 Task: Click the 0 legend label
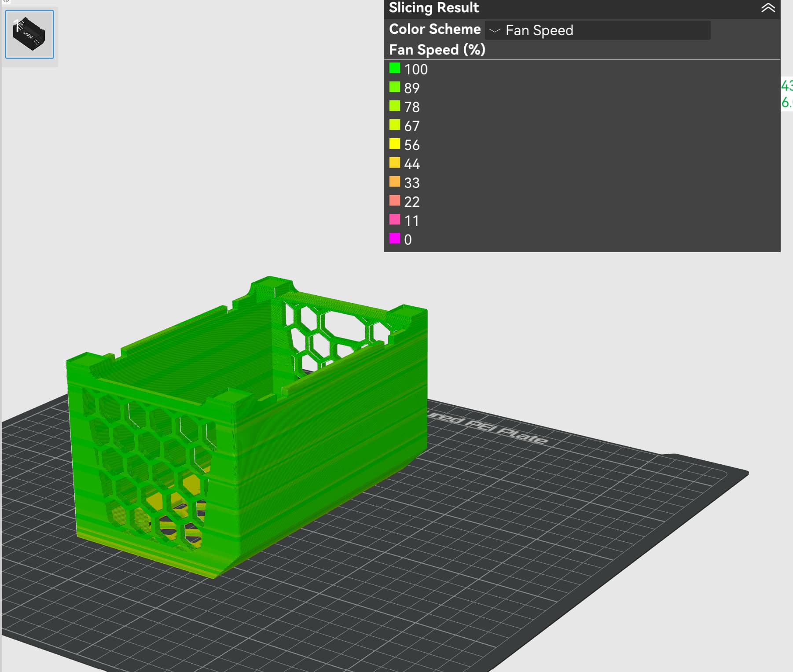coord(408,240)
